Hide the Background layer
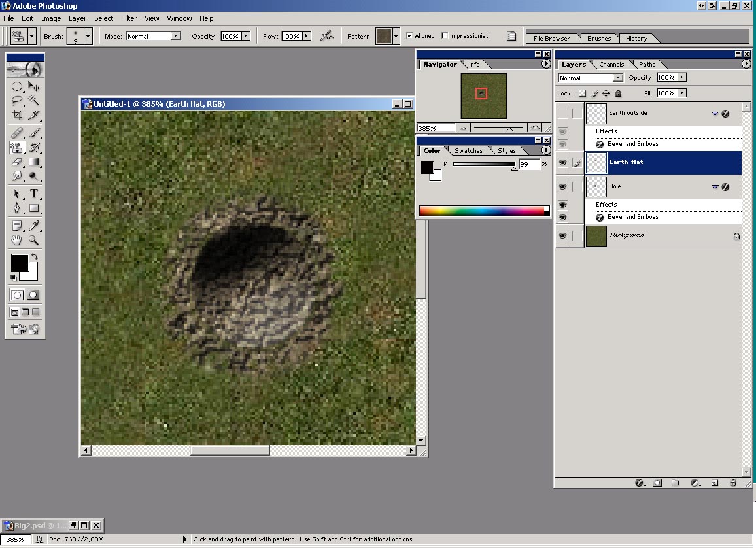Viewport: 756px width, 548px height. (x=562, y=235)
